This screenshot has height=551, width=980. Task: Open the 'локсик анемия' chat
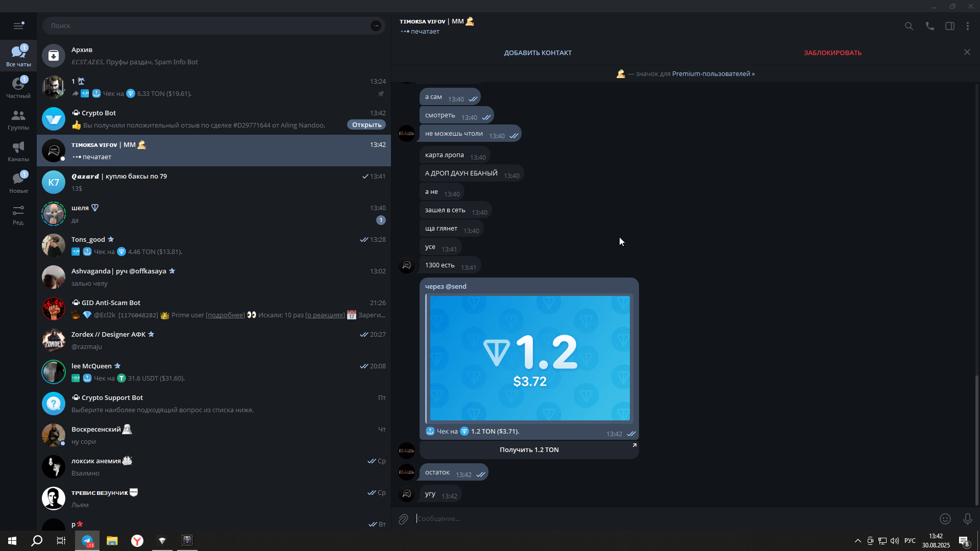pyautogui.click(x=214, y=467)
